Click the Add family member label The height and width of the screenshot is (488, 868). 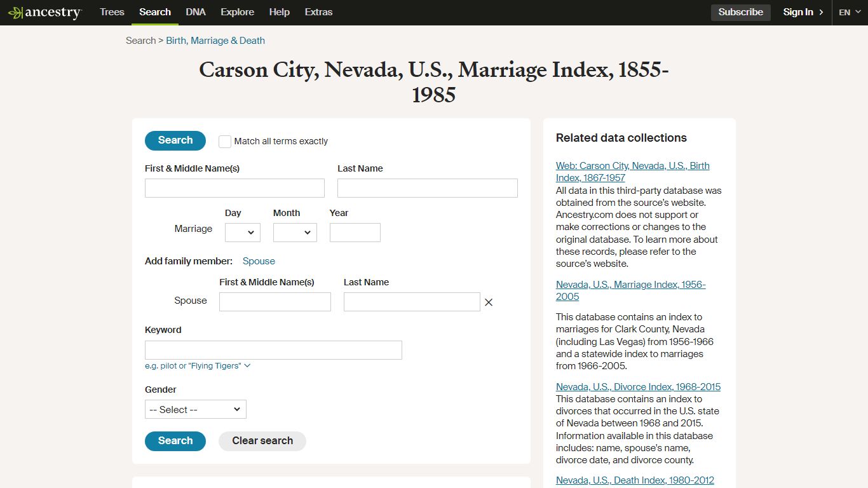pos(189,261)
